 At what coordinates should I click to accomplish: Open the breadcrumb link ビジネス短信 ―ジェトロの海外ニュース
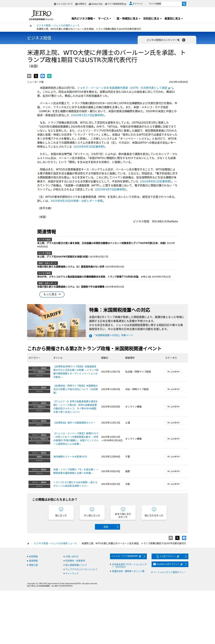(x=58, y=26)
